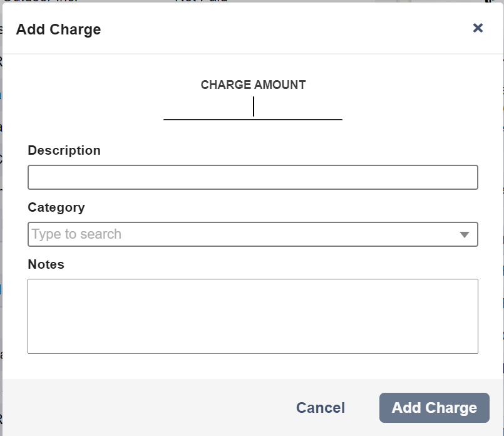Select the Description label
Viewport: 504px width, 436px height.
(x=64, y=150)
